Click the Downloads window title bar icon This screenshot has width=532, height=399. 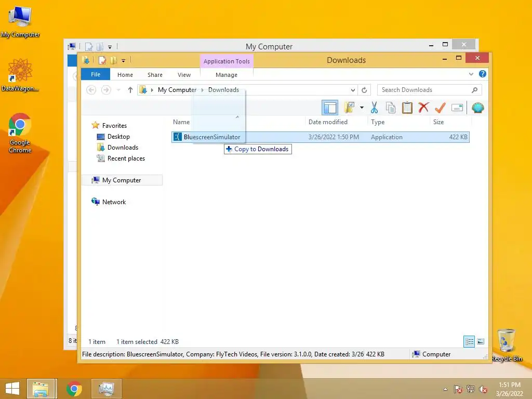(x=86, y=60)
